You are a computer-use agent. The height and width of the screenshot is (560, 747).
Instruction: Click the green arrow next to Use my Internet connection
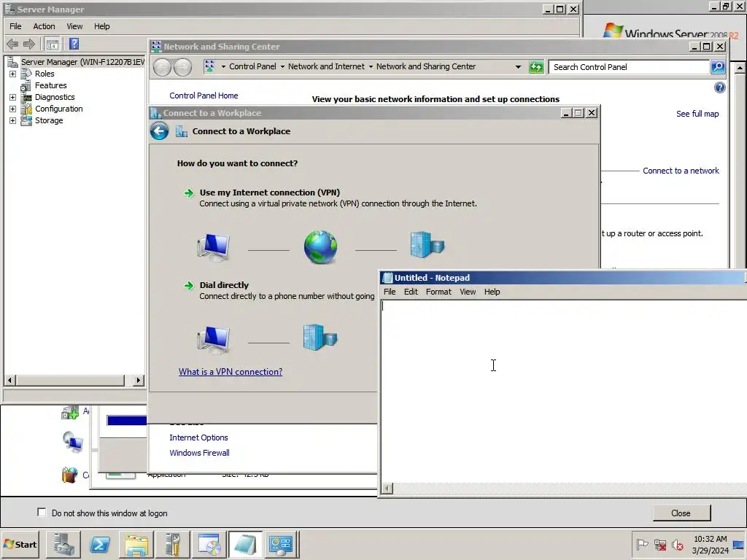[x=189, y=192]
